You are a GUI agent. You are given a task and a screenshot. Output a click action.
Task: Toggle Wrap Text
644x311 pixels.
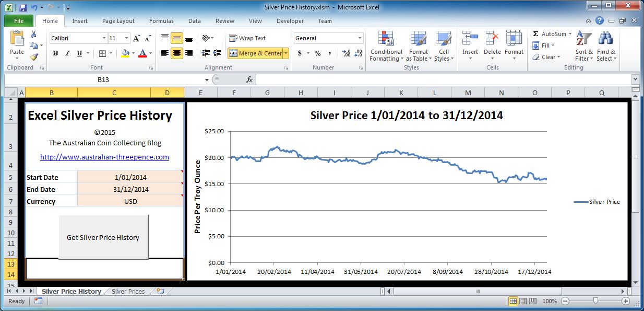click(x=247, y=38)
